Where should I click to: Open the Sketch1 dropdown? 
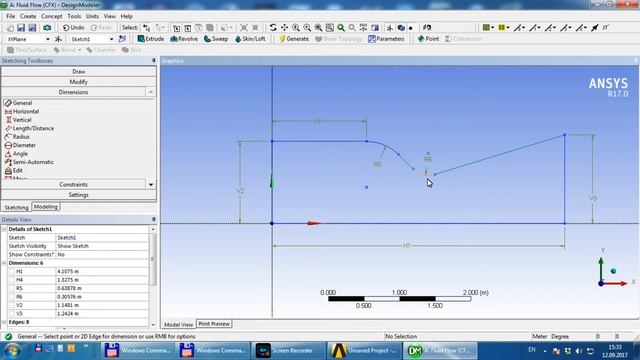coord(111,39)
